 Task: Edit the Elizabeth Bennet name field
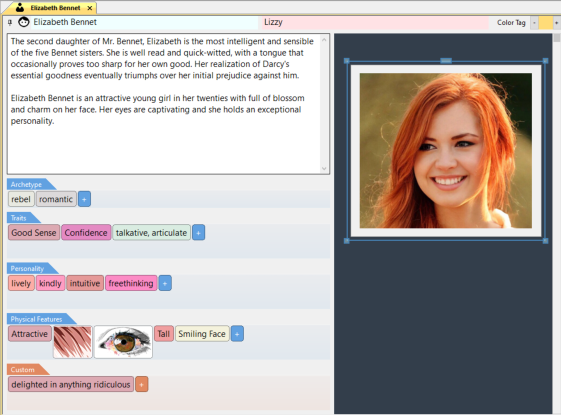(x=144, y=22)
